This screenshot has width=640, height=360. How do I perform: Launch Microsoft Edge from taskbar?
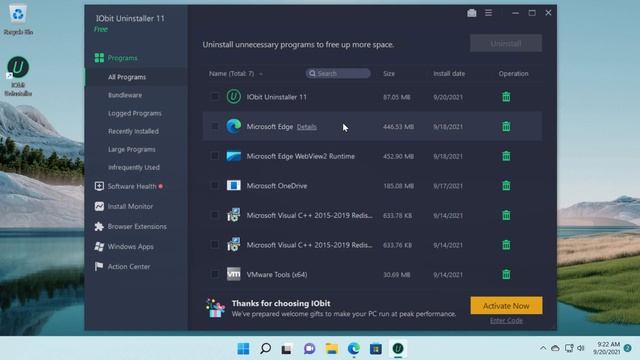(353, 349)
